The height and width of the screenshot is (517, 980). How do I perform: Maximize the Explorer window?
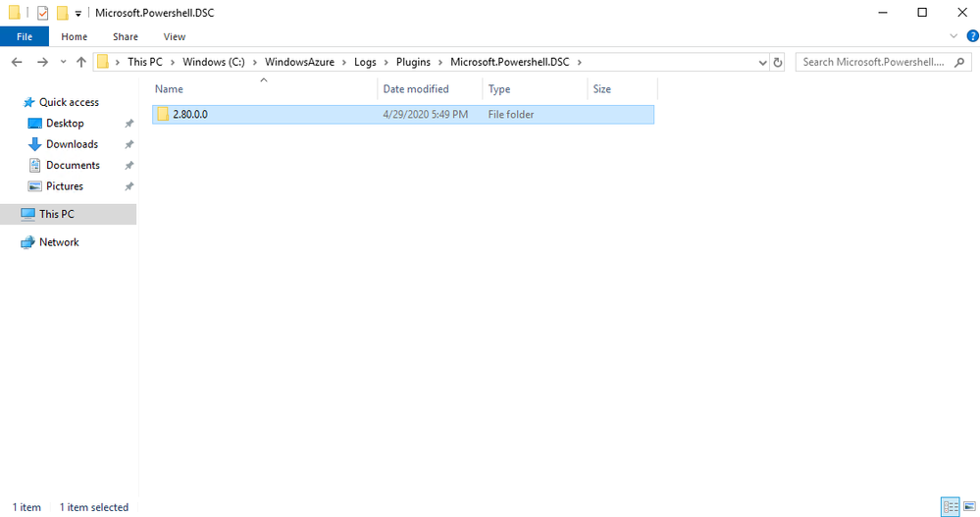[922, 13]
